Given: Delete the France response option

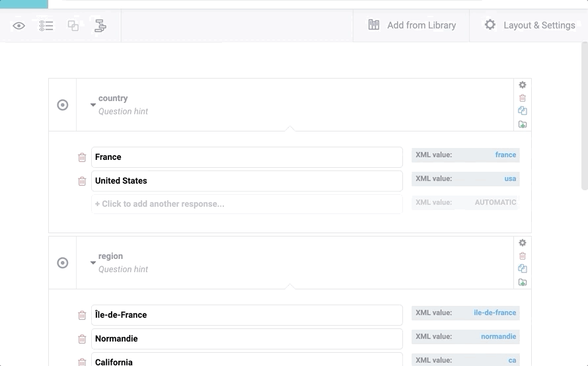Looking at the screenshot, I should coord(82,157).
